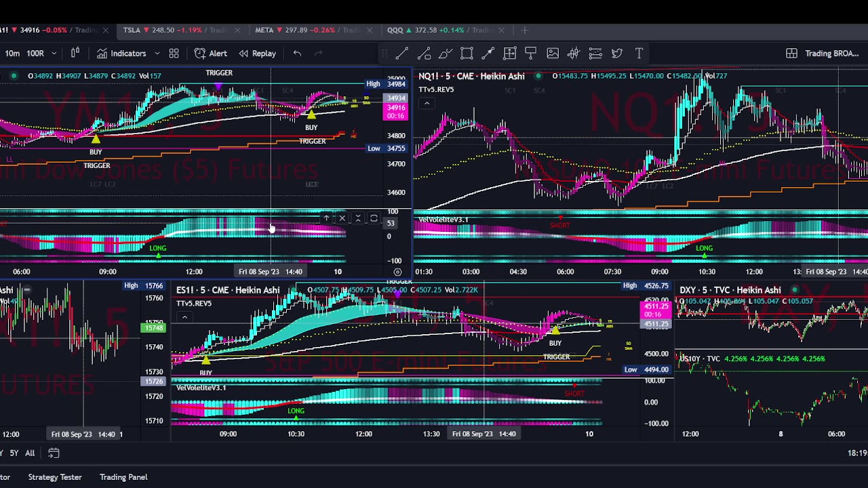
Task: Open a new browser tab with plus
Action: point(525,30)
